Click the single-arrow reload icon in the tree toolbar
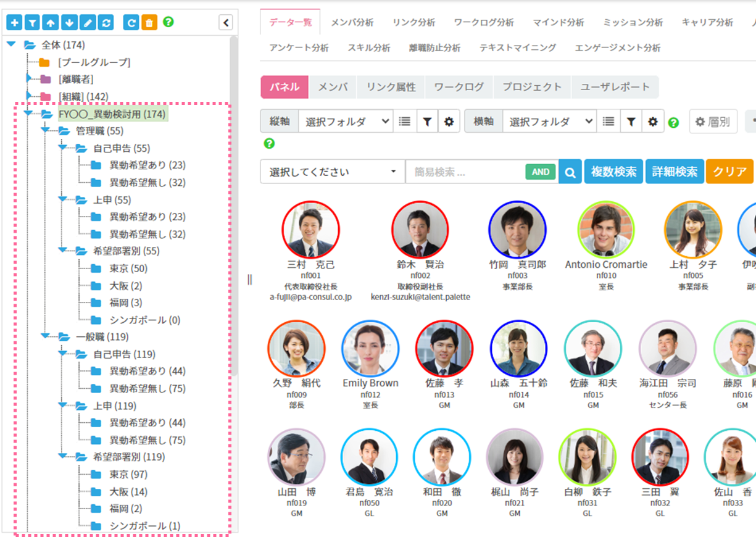This screenshot has width=756, height=537. coord(131,23)
